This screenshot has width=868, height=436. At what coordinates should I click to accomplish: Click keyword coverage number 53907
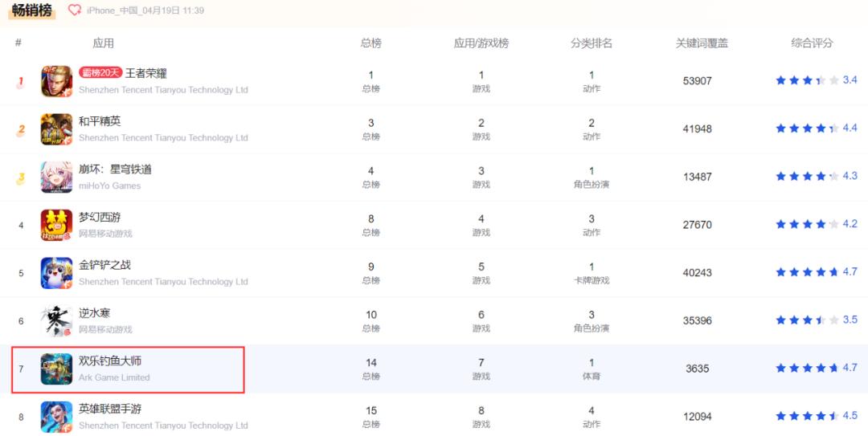697,81
